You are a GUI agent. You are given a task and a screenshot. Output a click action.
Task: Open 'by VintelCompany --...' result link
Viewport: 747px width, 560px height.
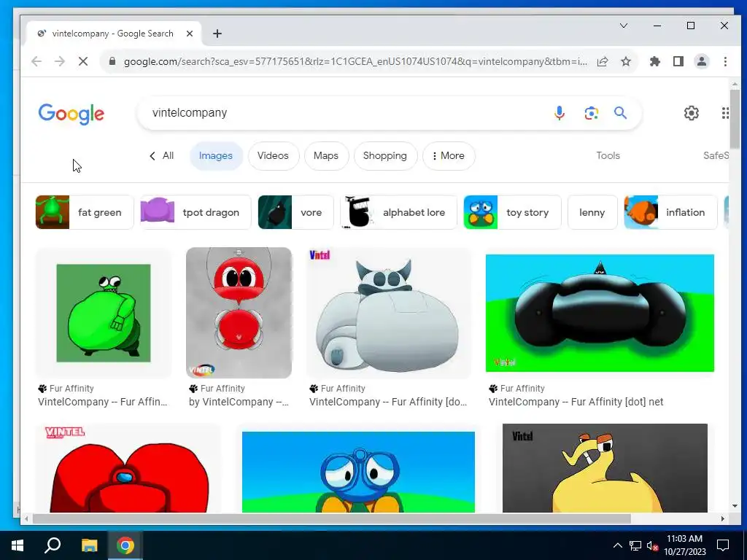pos(239,402)
